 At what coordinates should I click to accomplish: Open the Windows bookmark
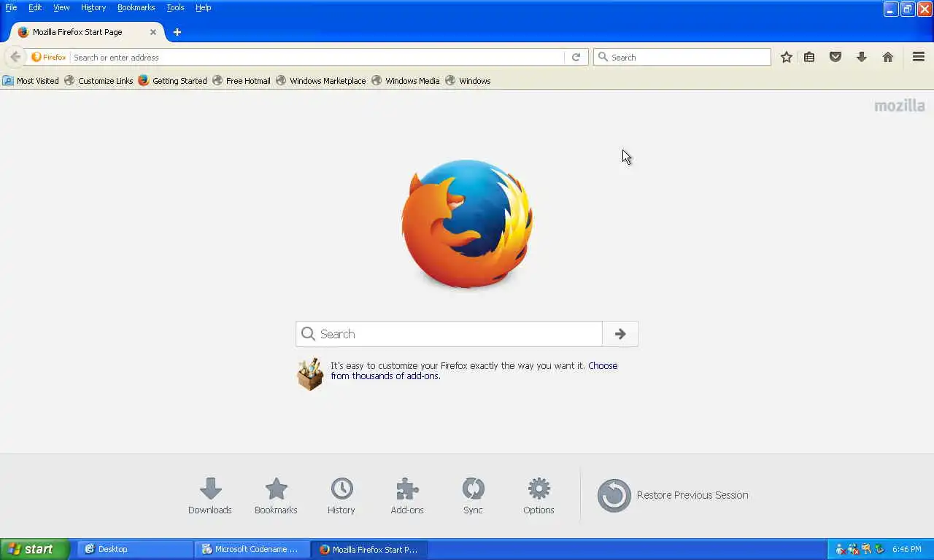click(x=468, y=81)
